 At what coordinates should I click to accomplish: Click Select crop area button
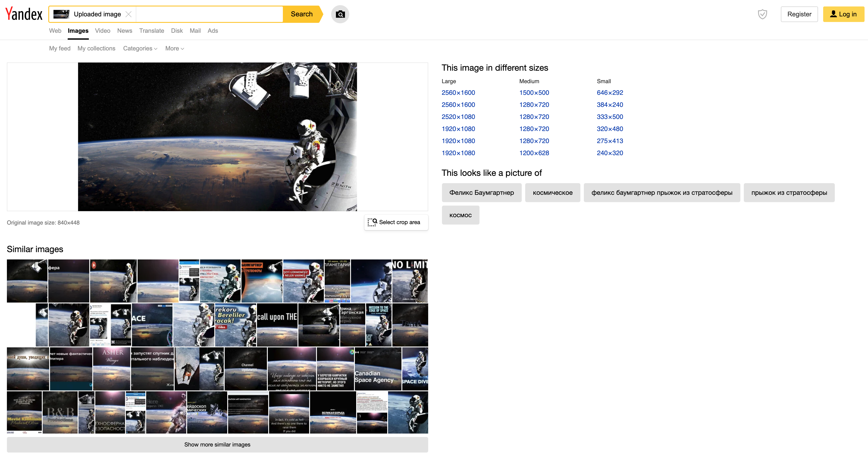pyautogui.click(x=396, y=222)
